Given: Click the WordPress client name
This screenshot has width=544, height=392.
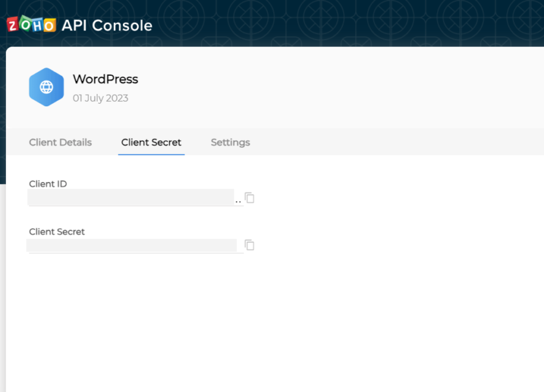Looking at the screenshot, I should tap(106, 79).
